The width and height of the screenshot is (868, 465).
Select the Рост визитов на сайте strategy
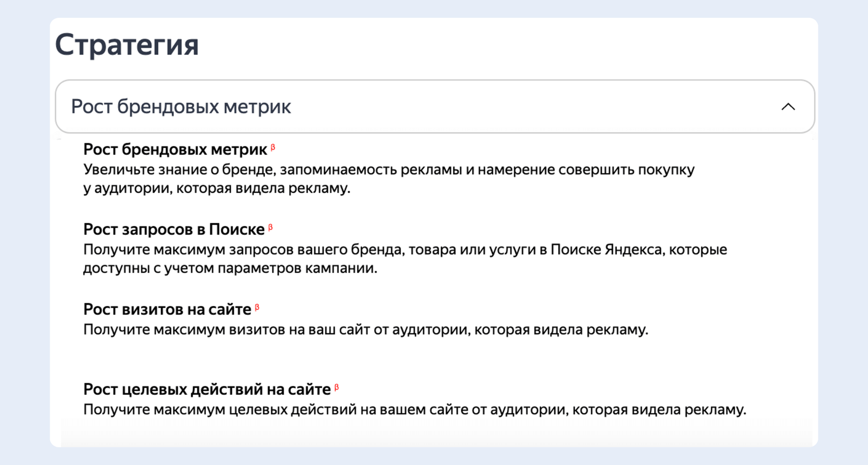point(166,308)
